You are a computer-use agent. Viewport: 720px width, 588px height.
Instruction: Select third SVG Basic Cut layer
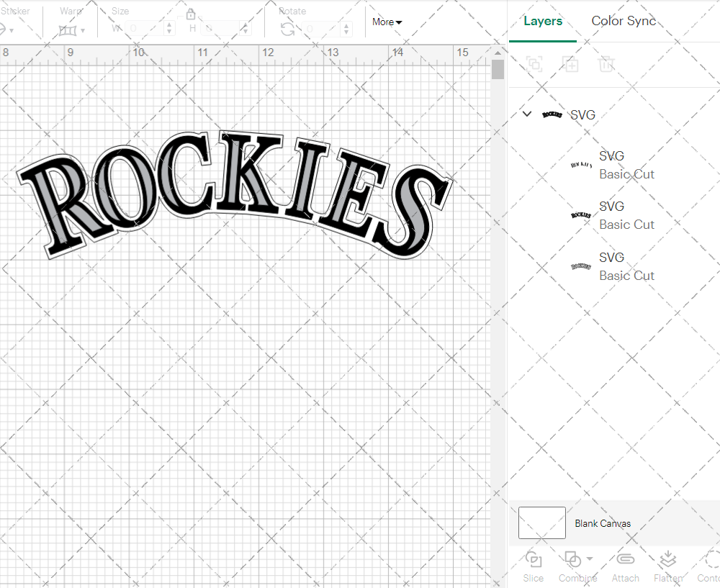(x=614, y=266)
